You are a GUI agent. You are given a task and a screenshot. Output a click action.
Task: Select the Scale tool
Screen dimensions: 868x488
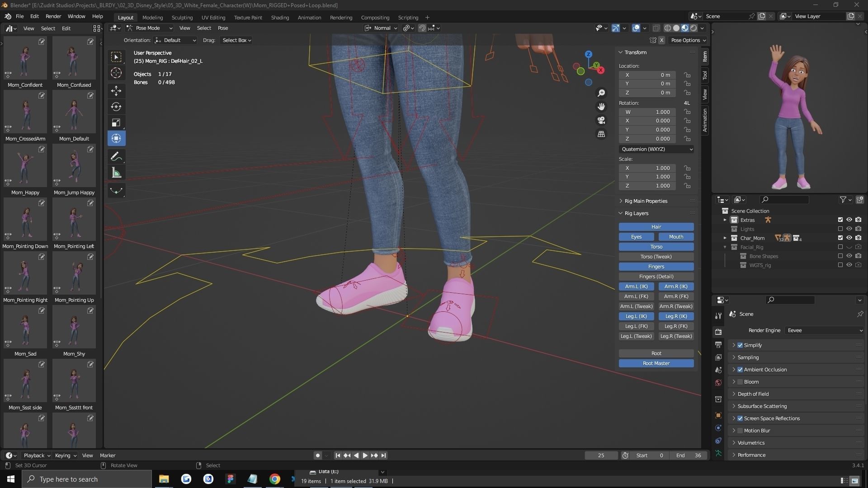pyautogui.click(x=116, y=122)
